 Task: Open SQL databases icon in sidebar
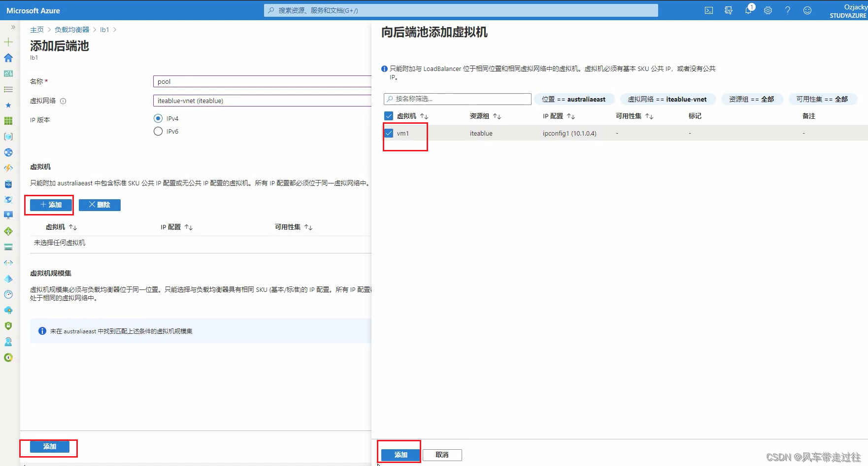[8, 184]
